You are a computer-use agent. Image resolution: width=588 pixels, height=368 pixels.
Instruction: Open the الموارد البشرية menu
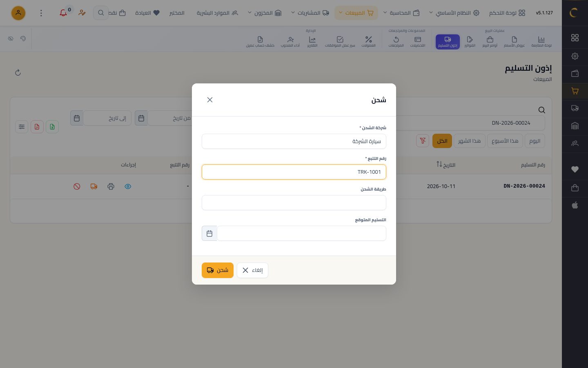tap(217, 13)
